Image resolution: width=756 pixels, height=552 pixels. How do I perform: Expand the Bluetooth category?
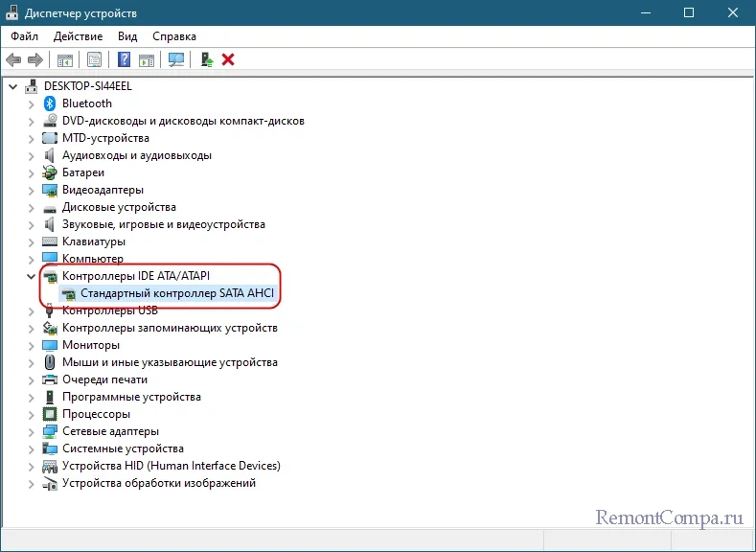tap(32, 104)
